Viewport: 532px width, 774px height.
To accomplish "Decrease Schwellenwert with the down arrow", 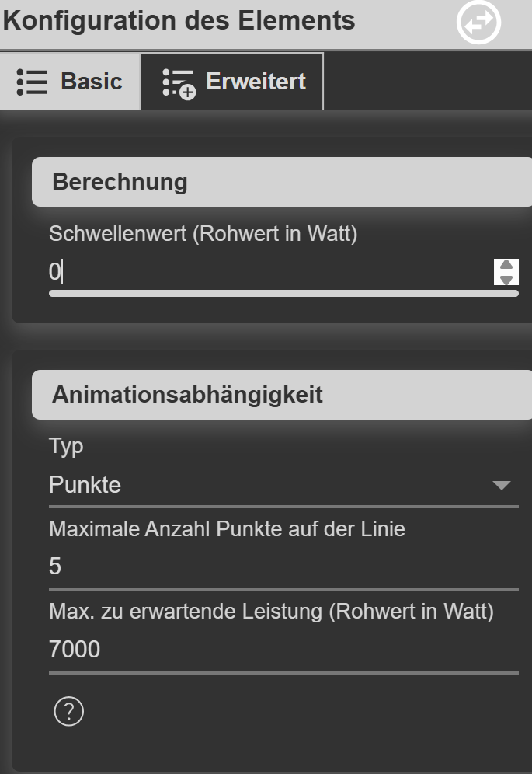I will pyautogui.click(x=506, y=279).
